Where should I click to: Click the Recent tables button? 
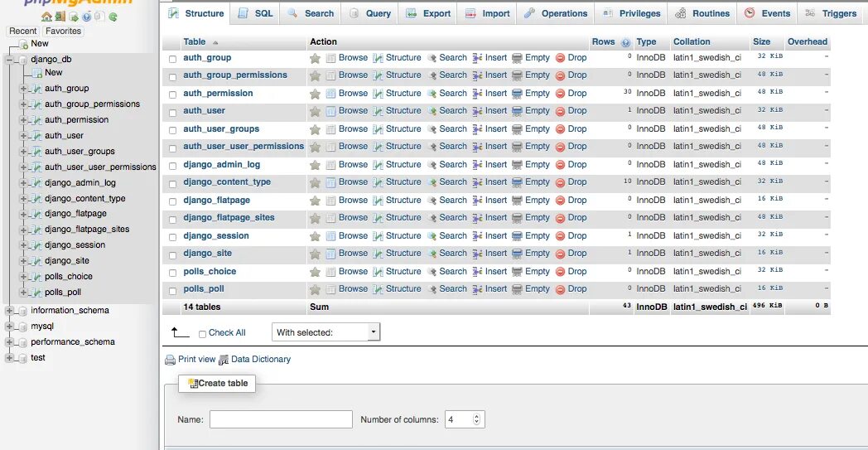pyautogui.click(x=22, y=31)
